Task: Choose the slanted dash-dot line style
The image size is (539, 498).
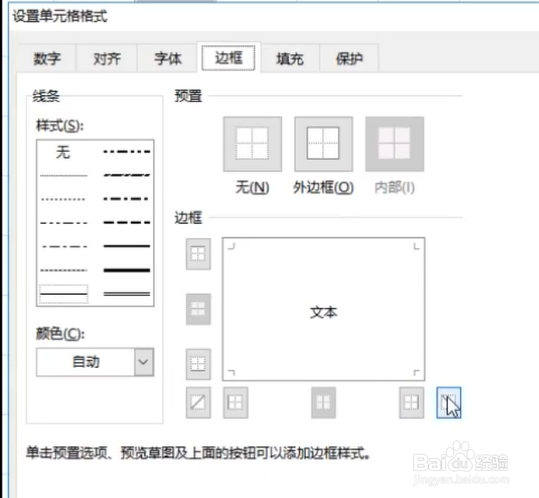Action: 127,175
